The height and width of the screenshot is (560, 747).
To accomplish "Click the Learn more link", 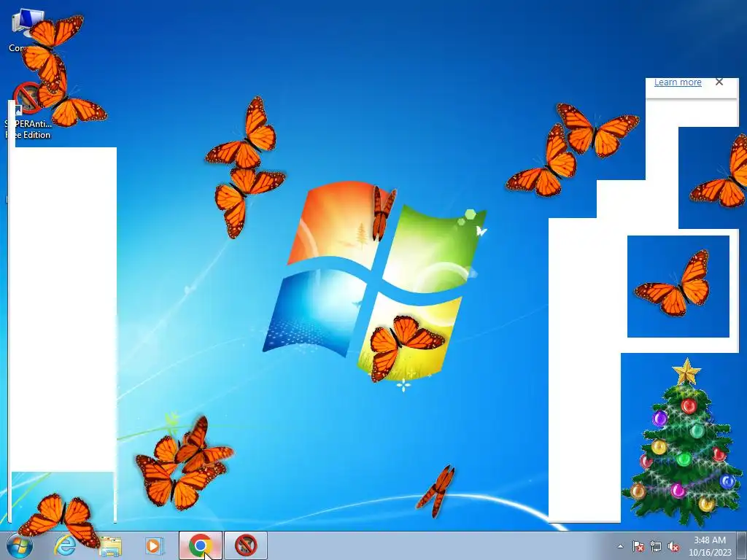I will (678, 82).
